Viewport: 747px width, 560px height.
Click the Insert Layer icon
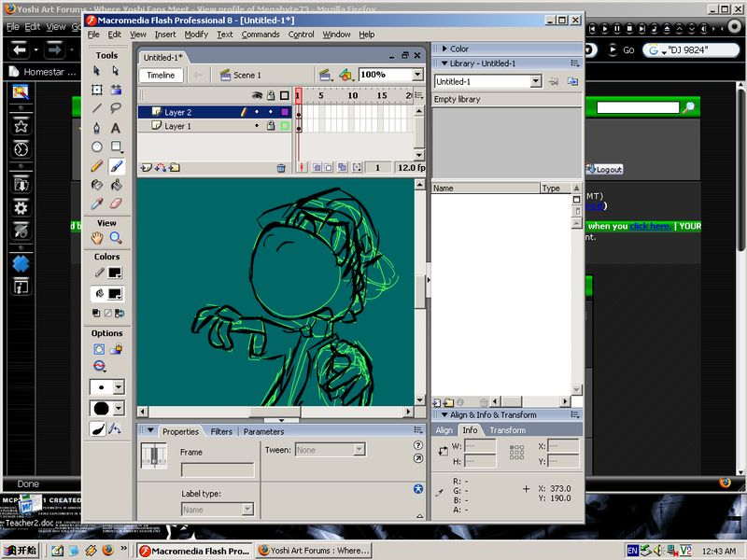click(146, 168)
